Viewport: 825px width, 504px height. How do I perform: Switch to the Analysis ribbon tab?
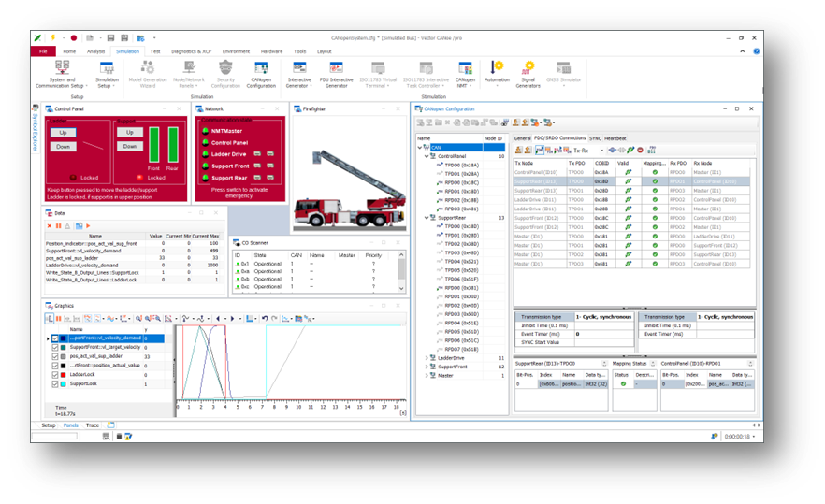(x=95, y=51)
